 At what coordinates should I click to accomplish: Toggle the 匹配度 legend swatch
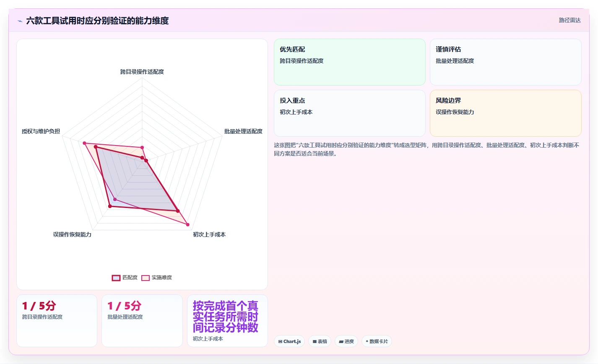point(116,278)
